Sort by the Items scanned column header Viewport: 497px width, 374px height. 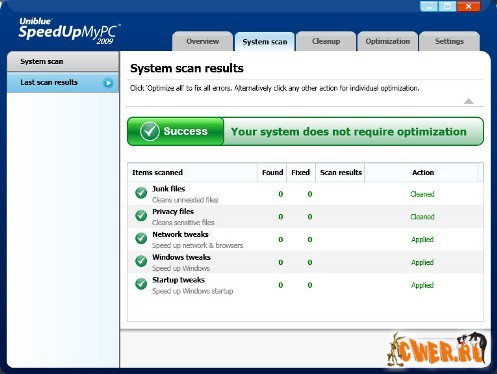[192, 172]
